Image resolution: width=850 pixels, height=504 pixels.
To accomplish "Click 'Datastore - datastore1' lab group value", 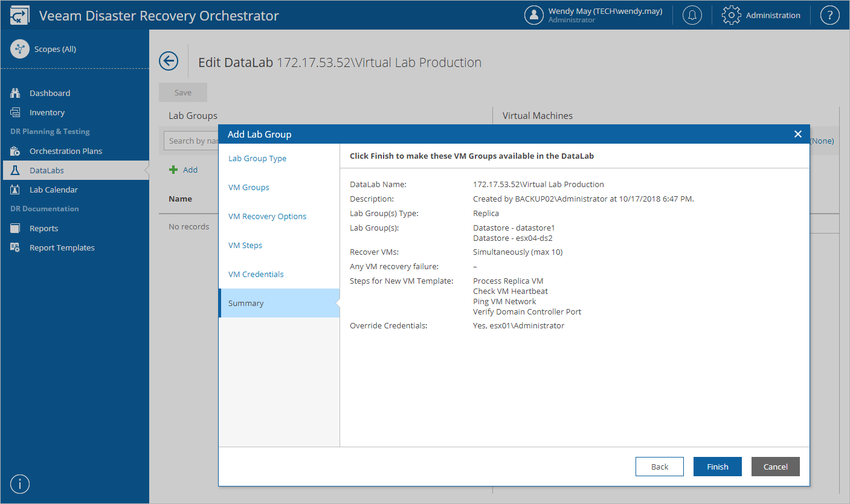I will [x=514, y=228].
